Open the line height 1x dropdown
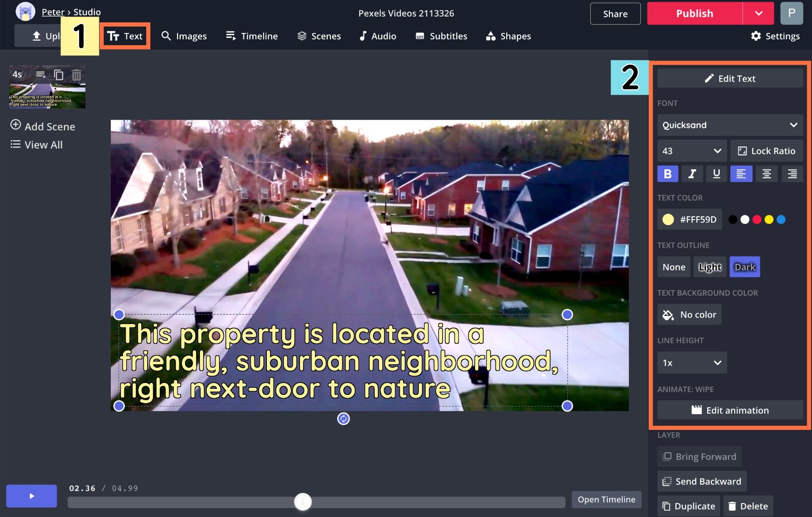The height and width of the screenshot is (517, 812). (x=691, y=363)
